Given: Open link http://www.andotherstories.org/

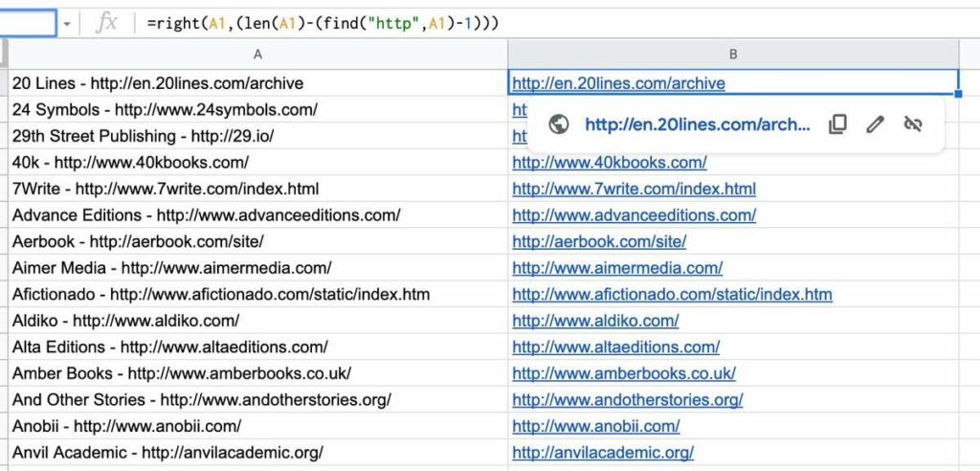Looking at the screenshot, I should [x=628, y=400].
